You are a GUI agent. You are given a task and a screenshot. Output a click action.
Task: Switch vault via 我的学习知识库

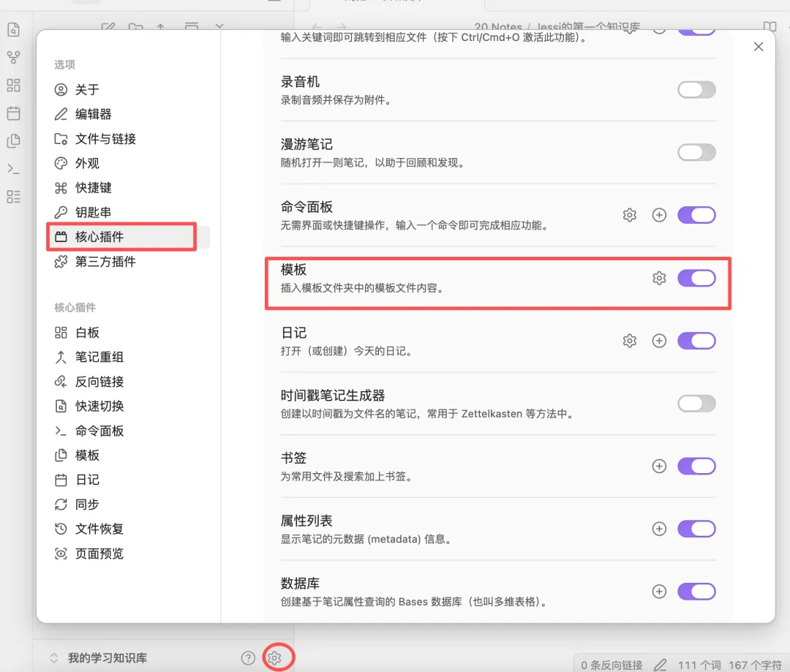108,658
